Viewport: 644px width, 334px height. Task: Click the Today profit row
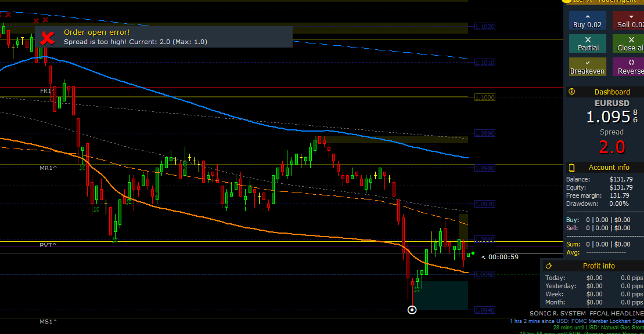594,278
